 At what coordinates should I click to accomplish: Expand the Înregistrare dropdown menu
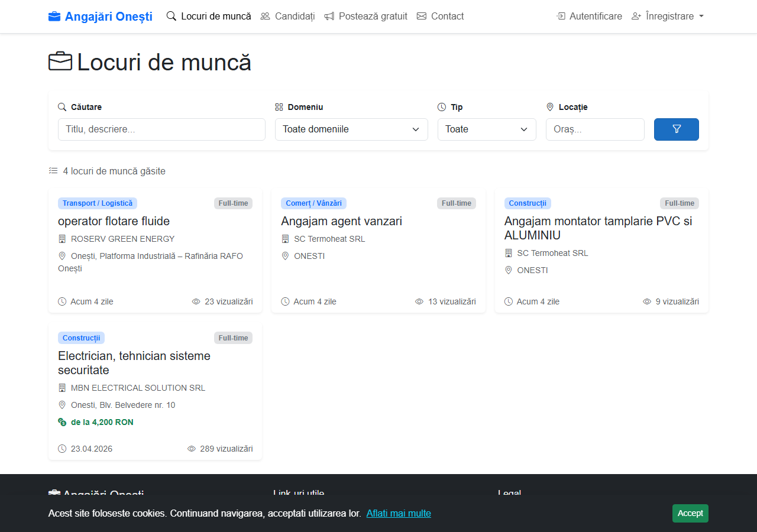point(668,16)
